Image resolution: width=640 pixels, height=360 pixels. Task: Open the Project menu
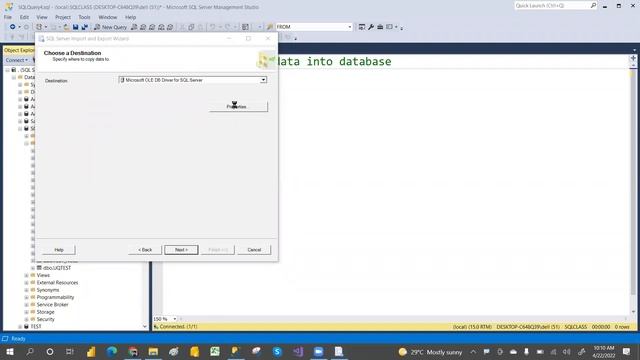[x=63, y=17]
